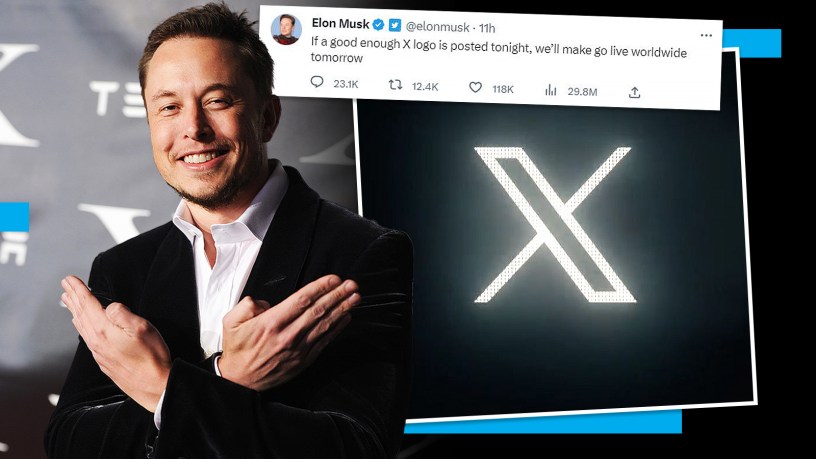Click the Twitter bird affiliation badge

(395, 24)
